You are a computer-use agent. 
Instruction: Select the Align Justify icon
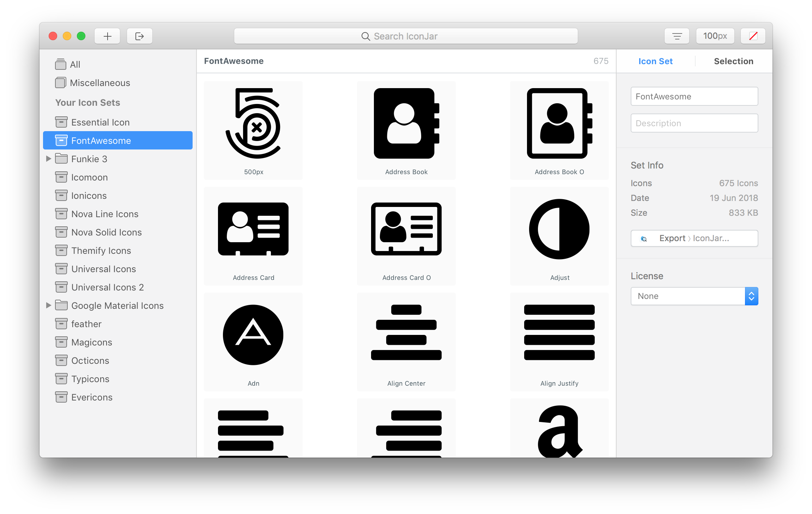click(x=559, y=342)
